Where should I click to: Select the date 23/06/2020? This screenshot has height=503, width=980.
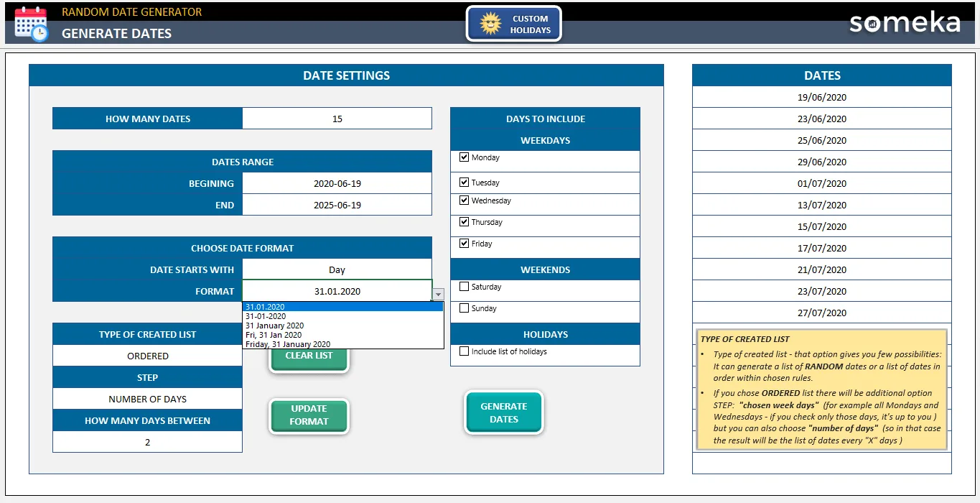pos(822,119)
